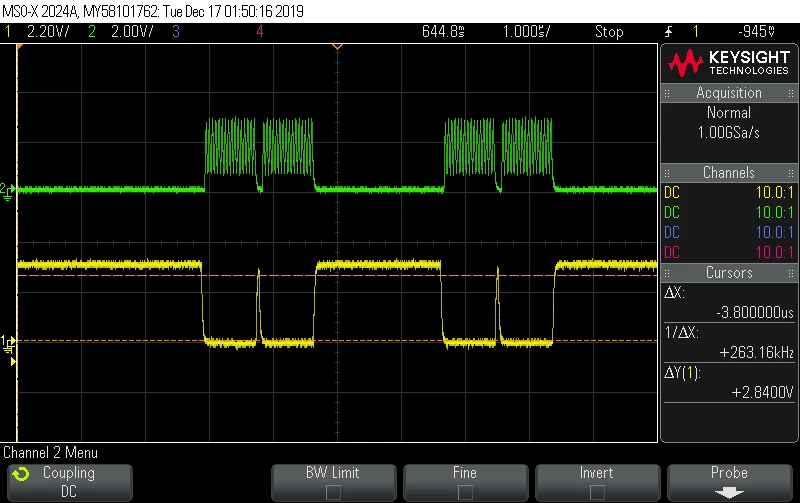800x503 pixels.
Task: Select the orange trigger time reference marker
Action: (x=337, y=47)
